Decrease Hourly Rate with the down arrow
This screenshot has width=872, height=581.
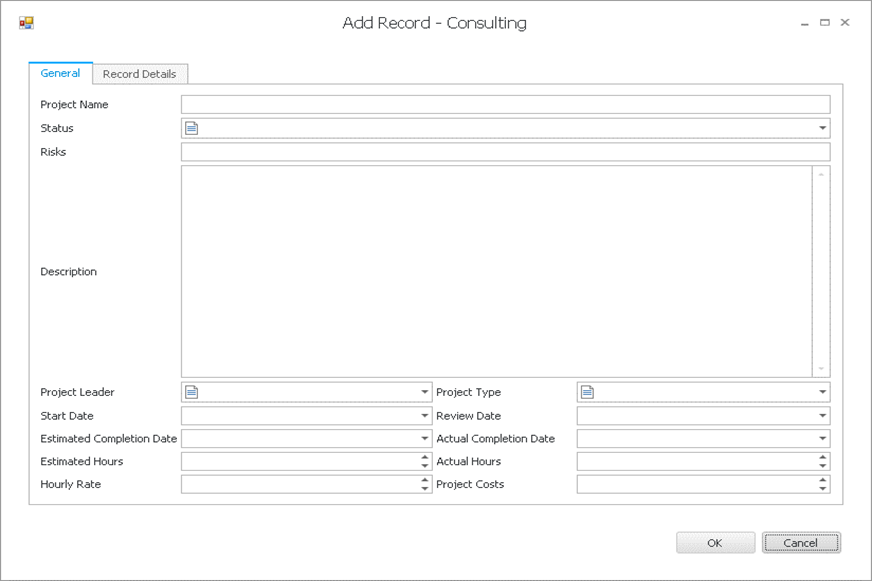coord(425,489)
